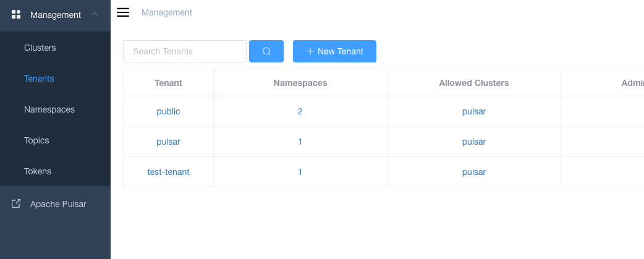Click the magnifier search button
This screenshot has width=644, height=259.
point(266,51)
